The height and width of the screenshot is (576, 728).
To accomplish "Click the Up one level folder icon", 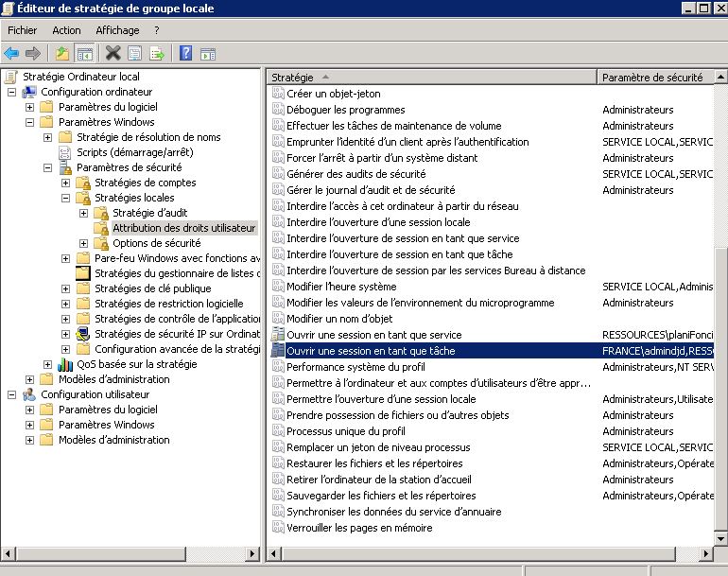I will pos(62,53).
